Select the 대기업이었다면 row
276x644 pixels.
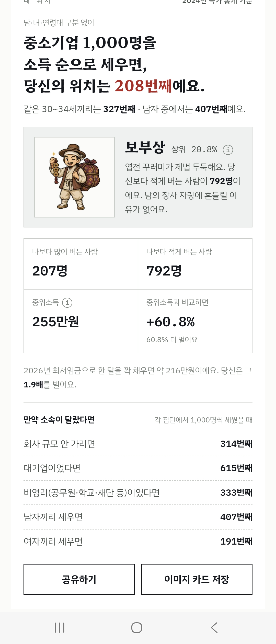138,468
